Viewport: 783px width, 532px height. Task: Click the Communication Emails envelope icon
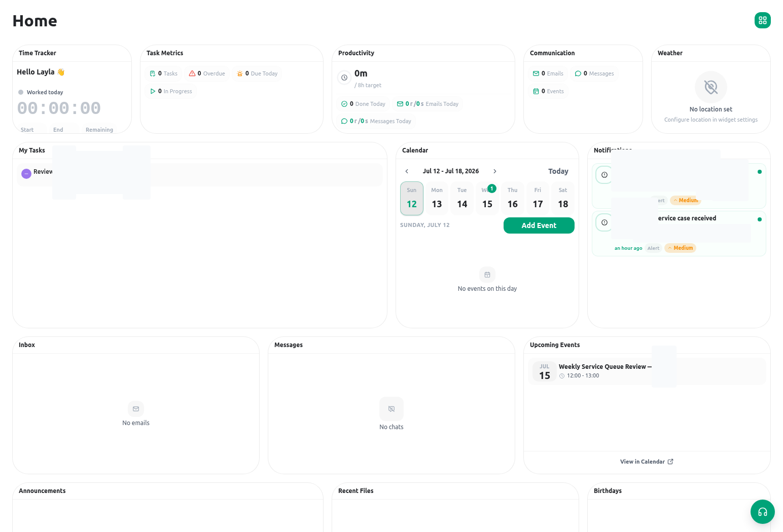[536, 73]
